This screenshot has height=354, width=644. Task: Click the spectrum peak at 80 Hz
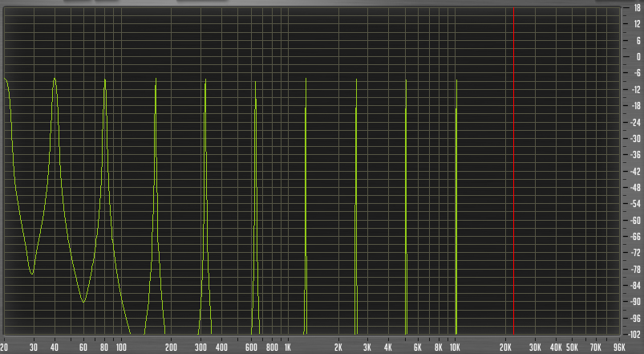coord(105,80)
